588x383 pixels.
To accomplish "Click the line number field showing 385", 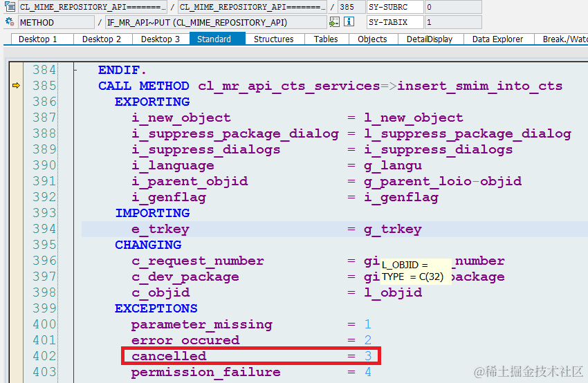I will tap(351, 7).
